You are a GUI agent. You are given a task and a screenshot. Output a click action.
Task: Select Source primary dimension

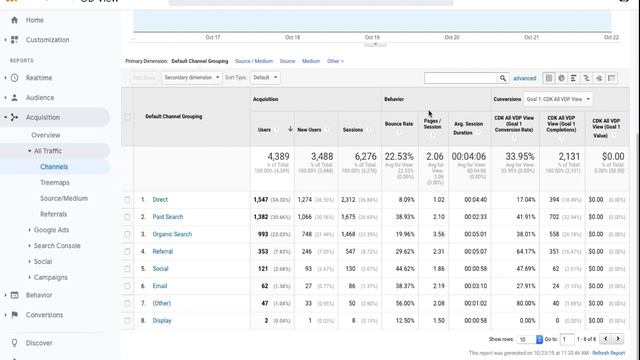tap(287, 61)
